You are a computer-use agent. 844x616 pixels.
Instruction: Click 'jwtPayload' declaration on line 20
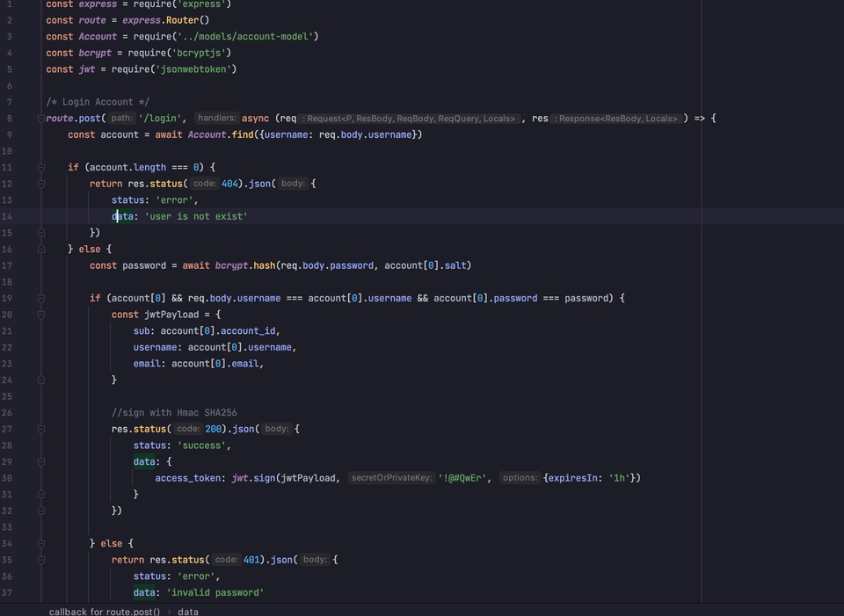click(x=171, y=315)
